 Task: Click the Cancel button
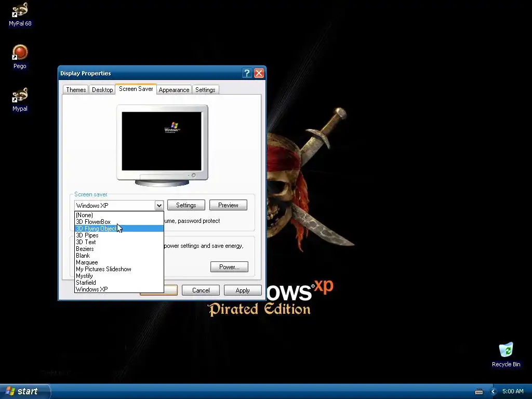pos(201,290)
